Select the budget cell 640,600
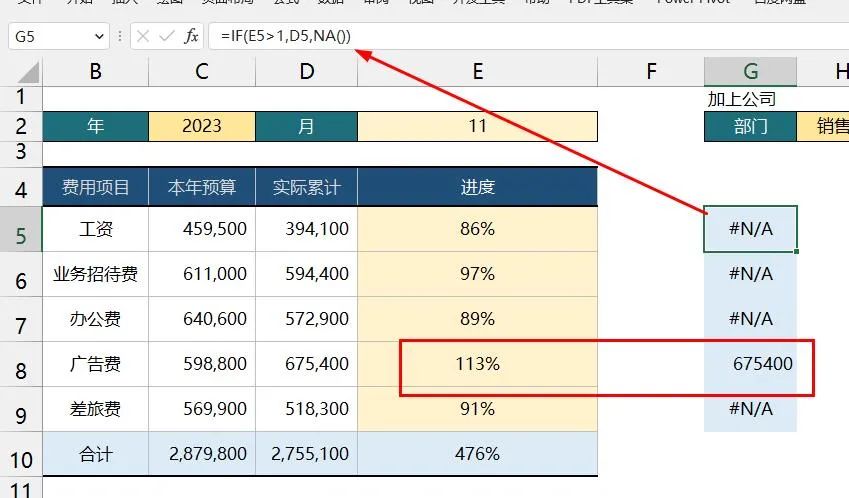This screenshot has height=498, width=849. pyautogui.click(x=201, y=319)
